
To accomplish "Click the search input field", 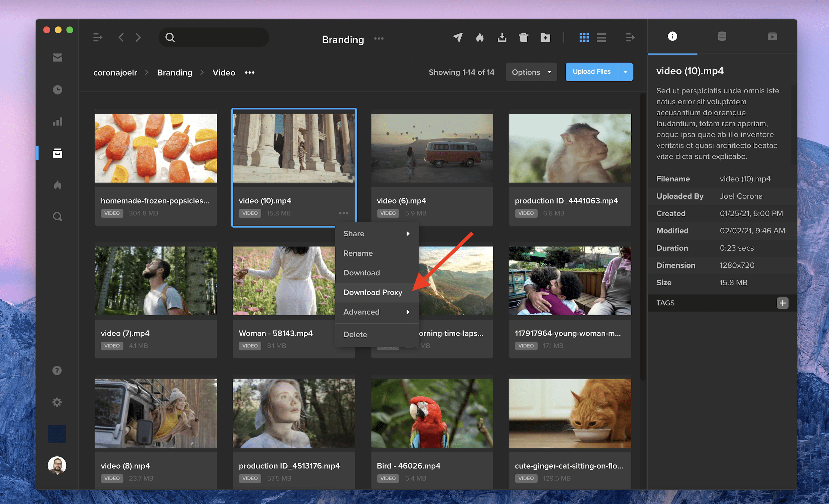I will 219,37.
